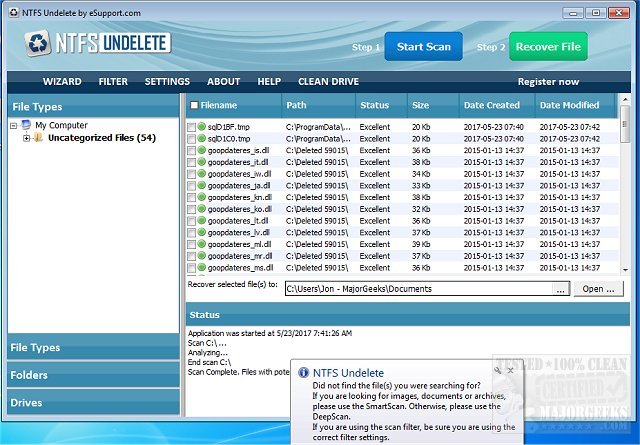This screenshot has width=640, height=445.
Task: Sort file list by Size column
Action: [x=433, y=105]
